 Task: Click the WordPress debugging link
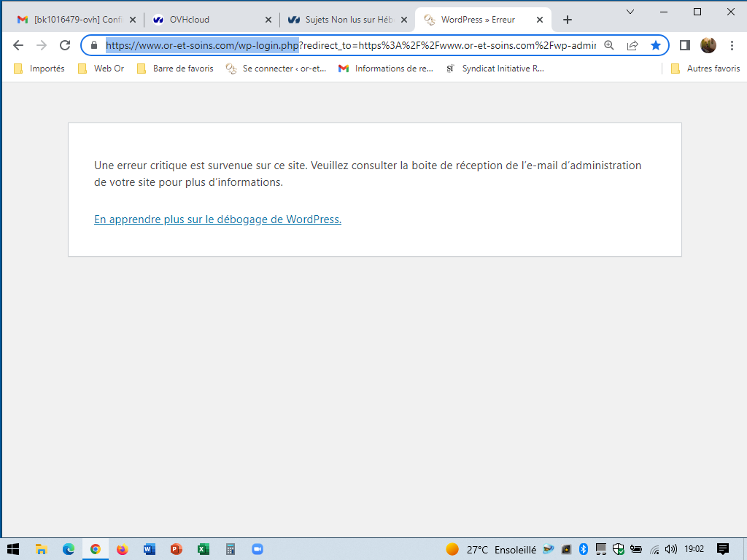click(x=217, y=219)
